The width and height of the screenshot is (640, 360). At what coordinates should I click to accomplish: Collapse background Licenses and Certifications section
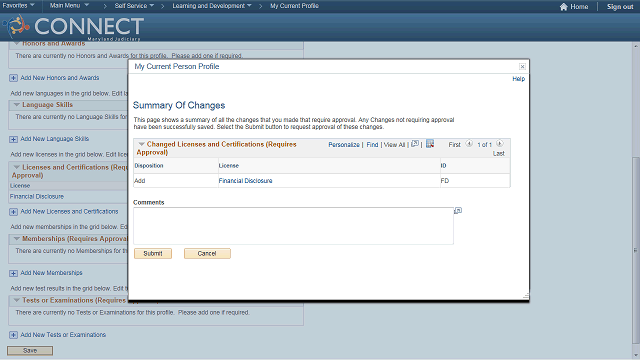(17, 167)
